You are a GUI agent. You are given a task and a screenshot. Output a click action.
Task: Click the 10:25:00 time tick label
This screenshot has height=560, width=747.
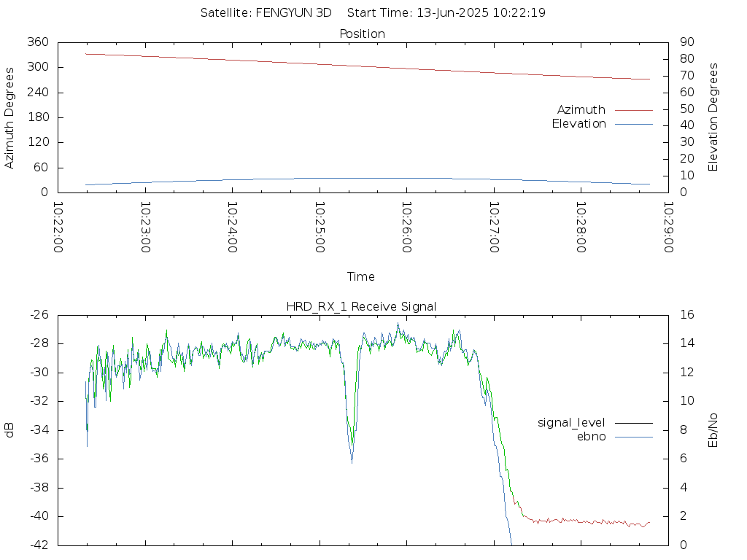pyautogui.click(x=320, y=227)
